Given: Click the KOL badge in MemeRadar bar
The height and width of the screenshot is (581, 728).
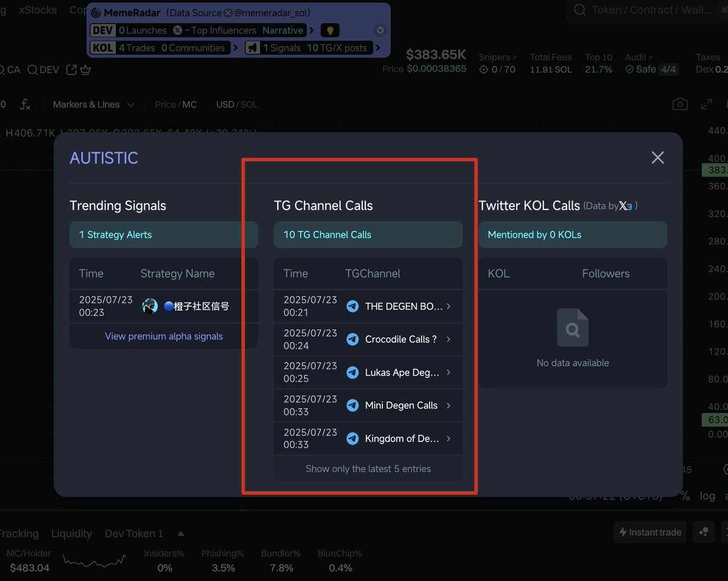Looking at the screenshot, I should tap(103, 48).
